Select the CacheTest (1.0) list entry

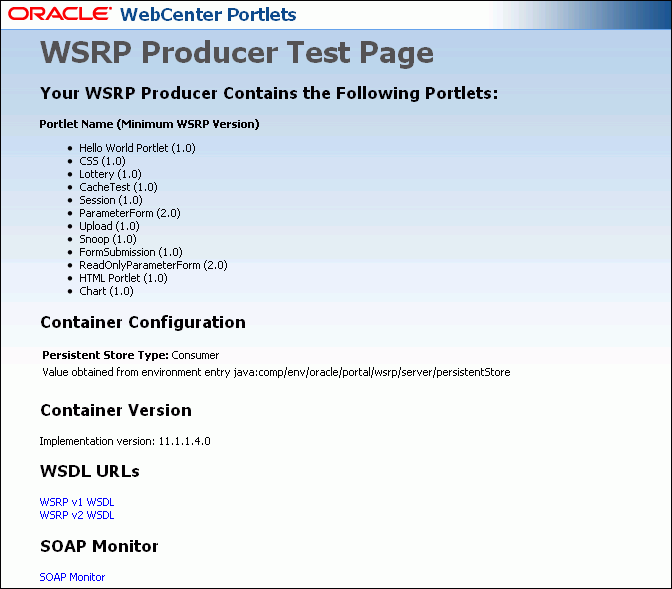(118, 187)
